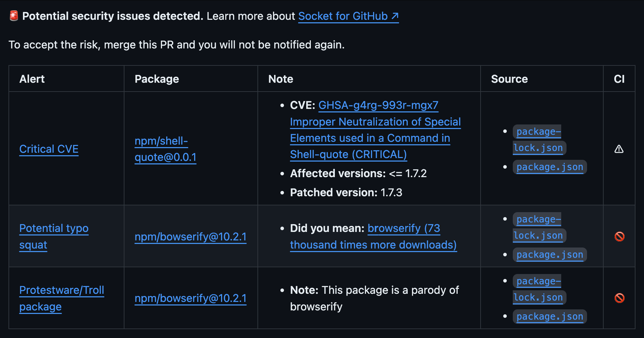
Task: Open package.json in Critical CVE row
Action: (550, 167)
